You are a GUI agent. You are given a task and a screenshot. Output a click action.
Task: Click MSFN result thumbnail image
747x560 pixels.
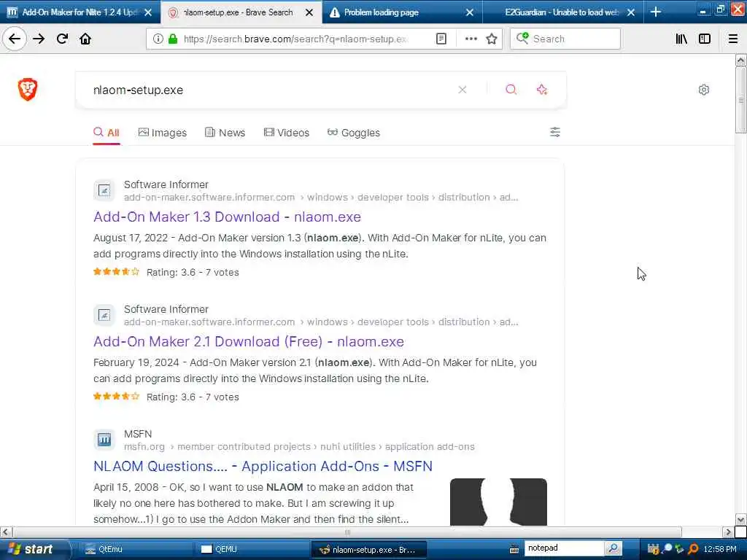[x=498, y=502]
